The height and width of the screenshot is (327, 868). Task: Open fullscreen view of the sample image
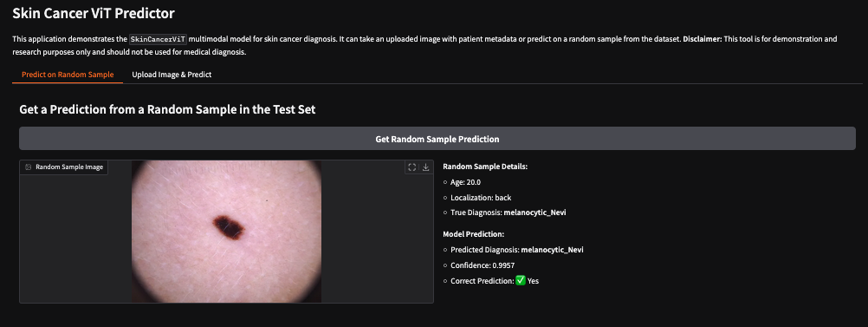pos(411,167)
